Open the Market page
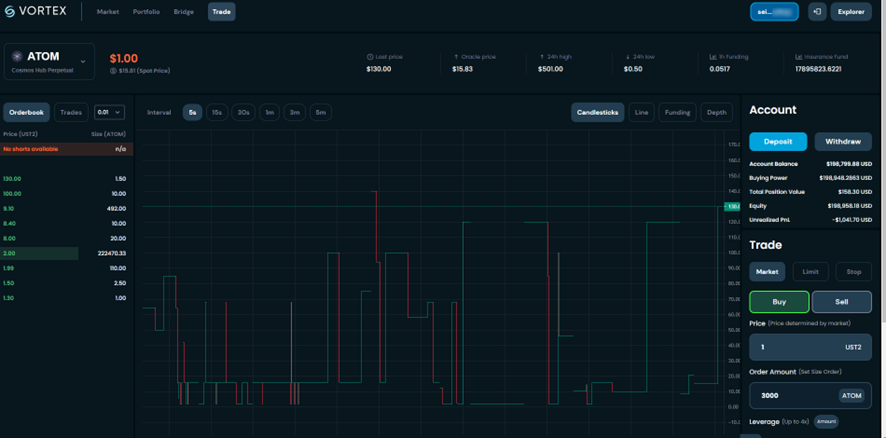The height and width of the screenshot is (438, 886). pyautogui.click(x=107, y=12)
